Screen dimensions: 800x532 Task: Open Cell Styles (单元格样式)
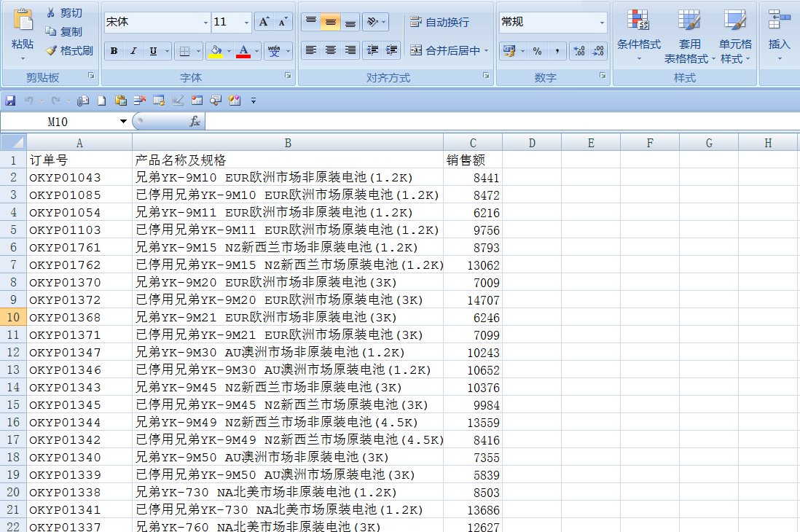coord(735,36)
